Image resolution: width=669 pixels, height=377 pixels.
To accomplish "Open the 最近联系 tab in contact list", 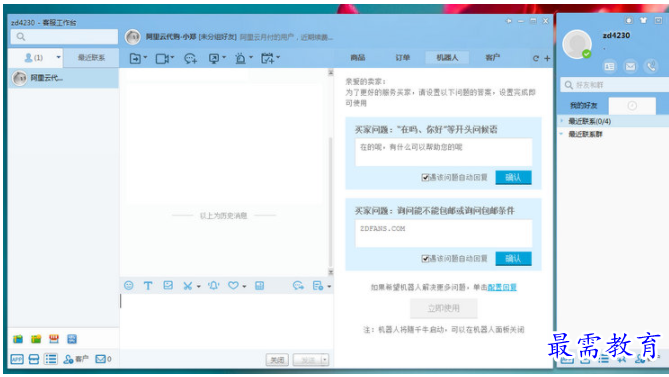I will [91, 58].
